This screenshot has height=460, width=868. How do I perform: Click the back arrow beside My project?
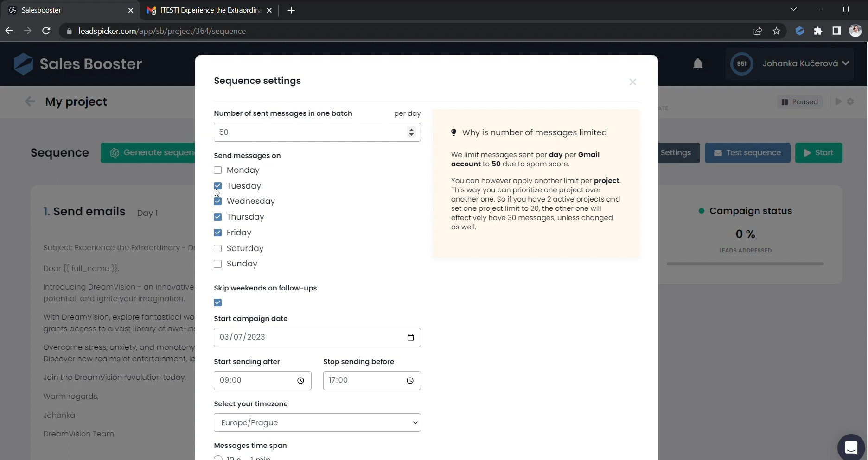tap(30, 101)
